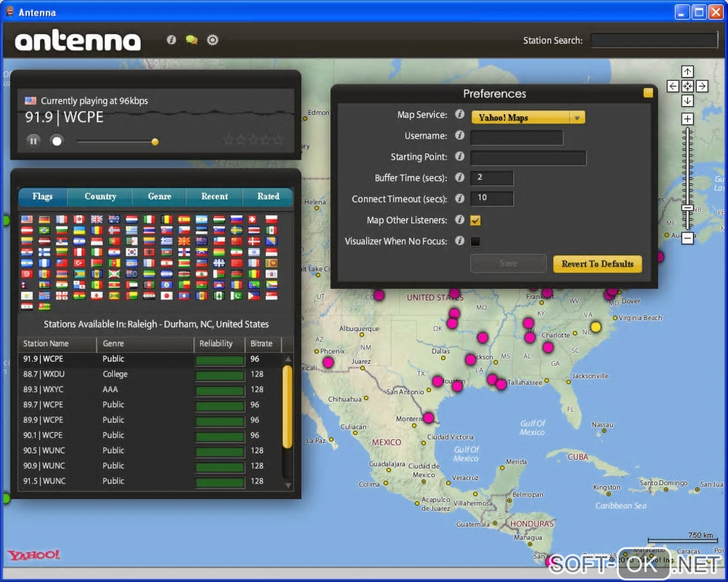Pause the WCPE stream
The image size is (728, 582).
coord(33,141)
